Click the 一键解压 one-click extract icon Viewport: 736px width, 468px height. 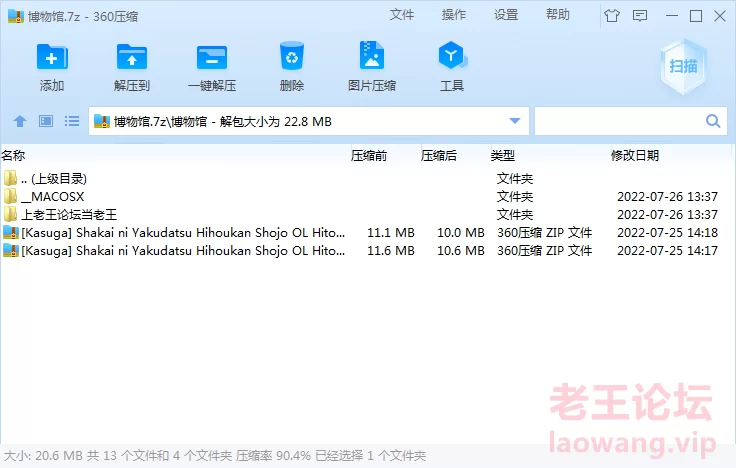coord(212,57)
